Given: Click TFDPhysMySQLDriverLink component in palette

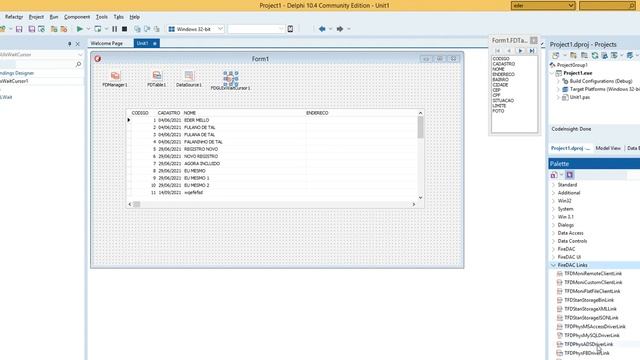Looking at the screenshot, I should click(x=592, y=335).
